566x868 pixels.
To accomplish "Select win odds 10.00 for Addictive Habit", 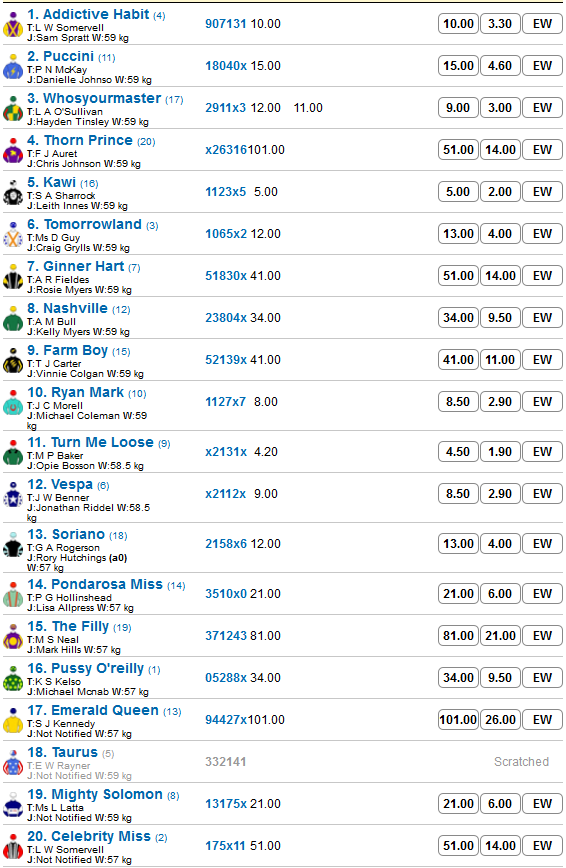I will coord(458,24).
